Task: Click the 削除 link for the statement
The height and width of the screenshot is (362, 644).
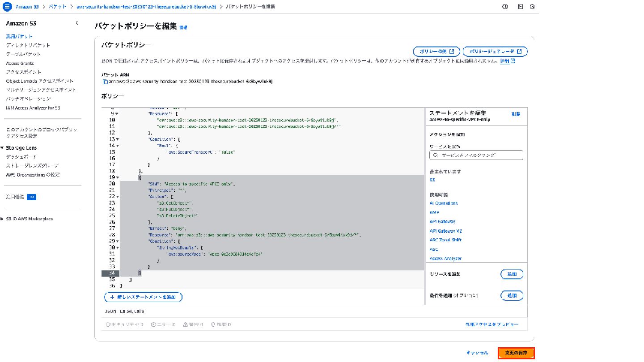Action: click(516, 114)
